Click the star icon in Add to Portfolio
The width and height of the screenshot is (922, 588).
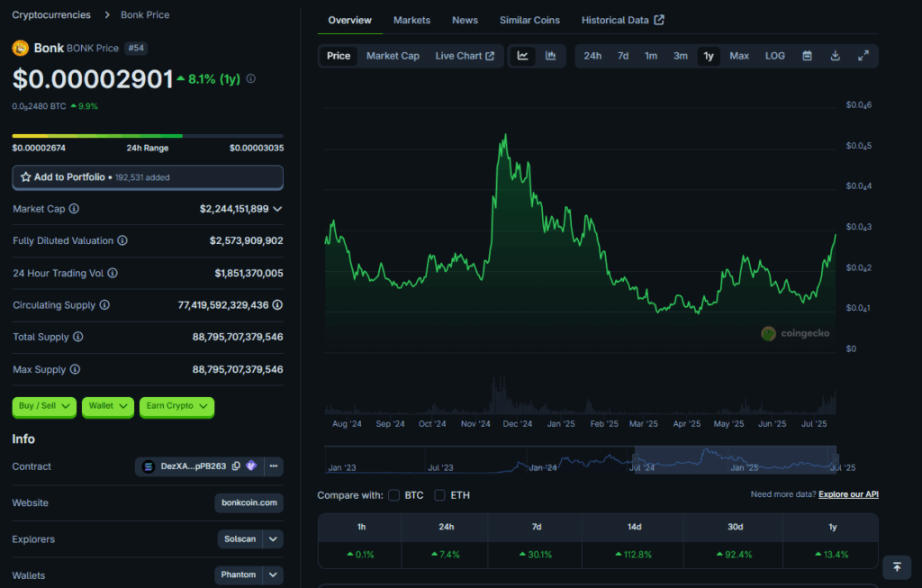[25, 177]
